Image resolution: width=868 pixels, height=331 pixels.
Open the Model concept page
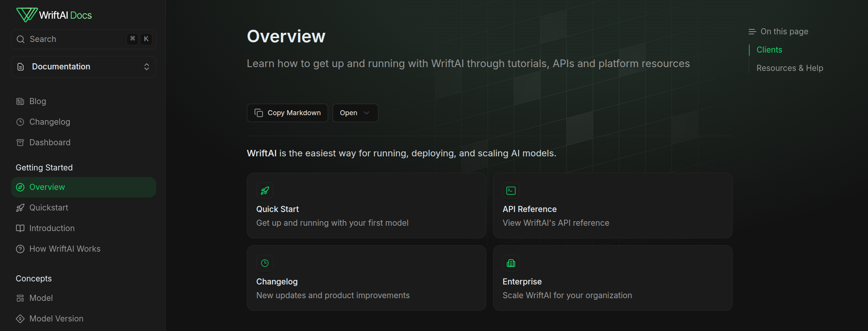[83, 298]
